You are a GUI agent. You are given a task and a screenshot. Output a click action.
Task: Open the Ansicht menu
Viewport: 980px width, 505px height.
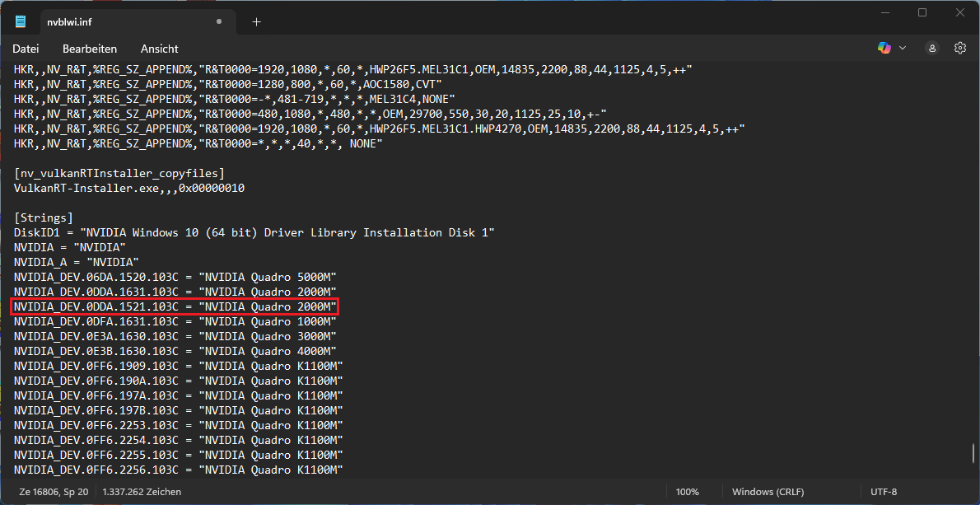tap(159, 49)
